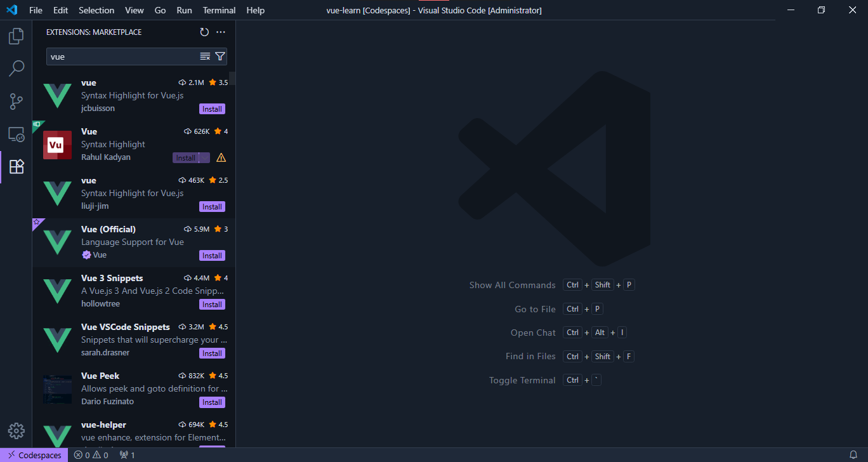Select the Vue 3 Snippets extension title

pos(112,278)
